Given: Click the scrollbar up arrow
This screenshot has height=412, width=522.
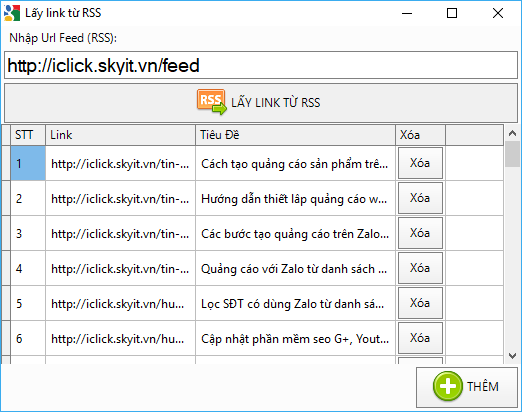Looking at the screenshot, I should click(x=512, y=133).
